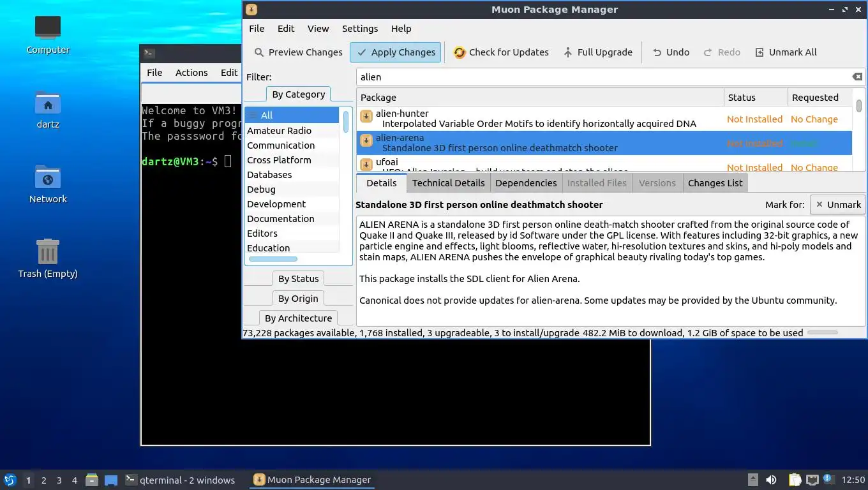Select the Communication category

(292, 145)
